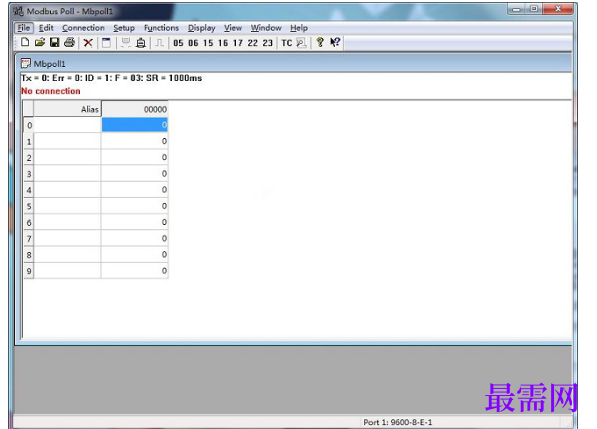The width and height of the screenshot is (597, 429).
Task: Click the communication traffic magnifier icon
Action: pos(301,43)
